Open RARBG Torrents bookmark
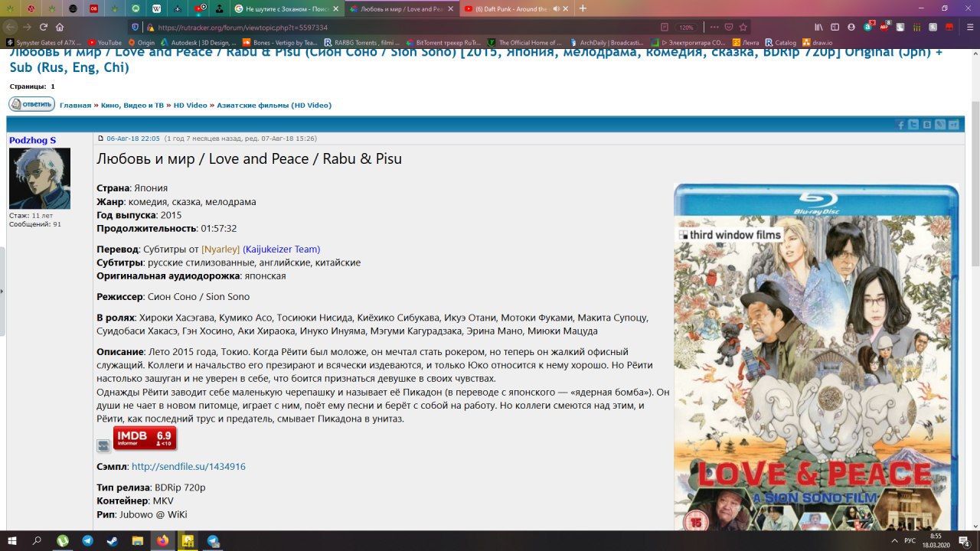Screen dimensions: 980x551 [x=361, y=43]
